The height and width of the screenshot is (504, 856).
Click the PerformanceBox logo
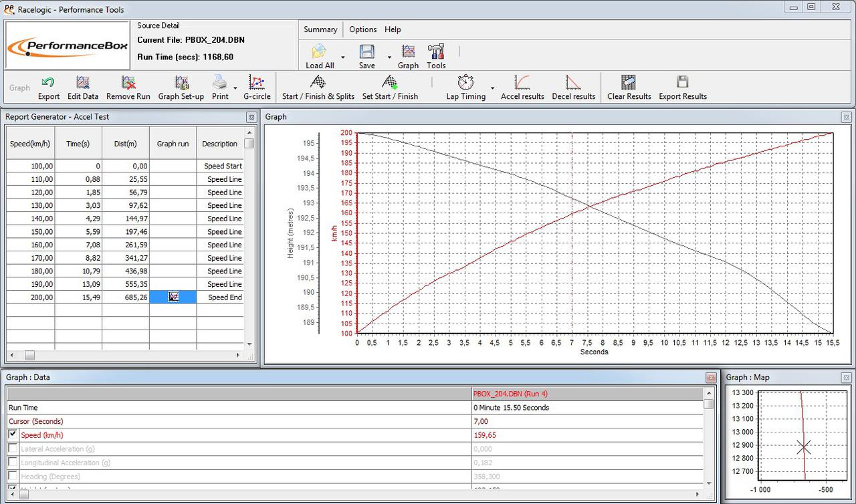point(68,45)
